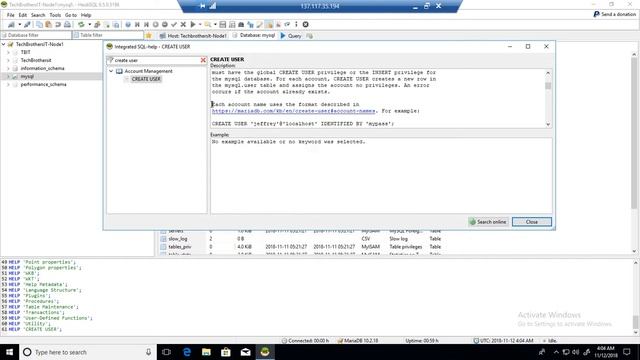
Task: Open the Help menu
Action: [x=86, y=15]
